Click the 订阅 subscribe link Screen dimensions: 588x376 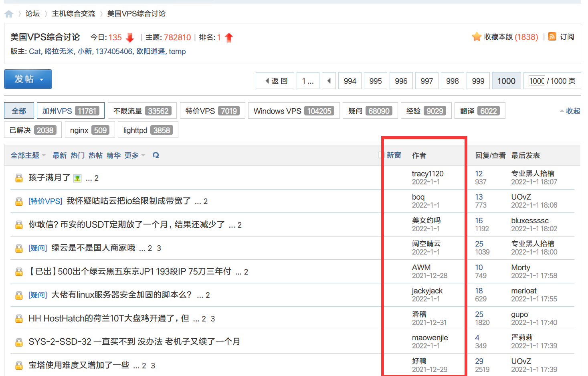click(567, 37)
